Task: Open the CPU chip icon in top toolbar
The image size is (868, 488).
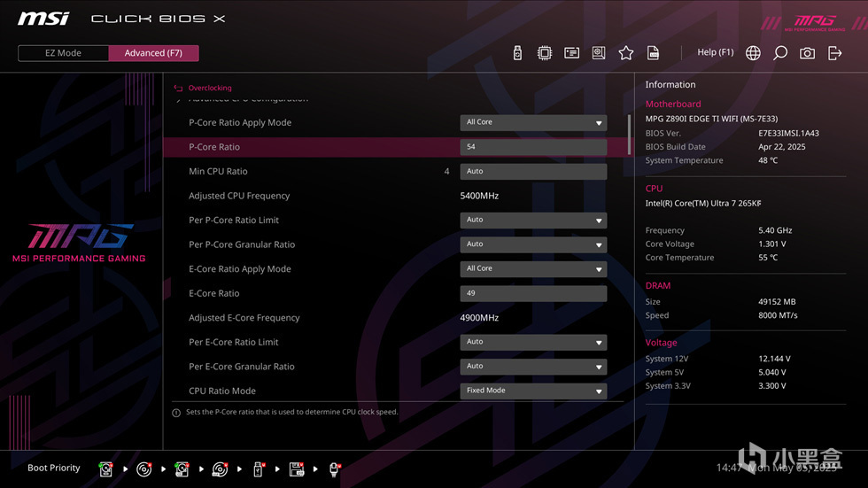Action: (x=544, y=52)
